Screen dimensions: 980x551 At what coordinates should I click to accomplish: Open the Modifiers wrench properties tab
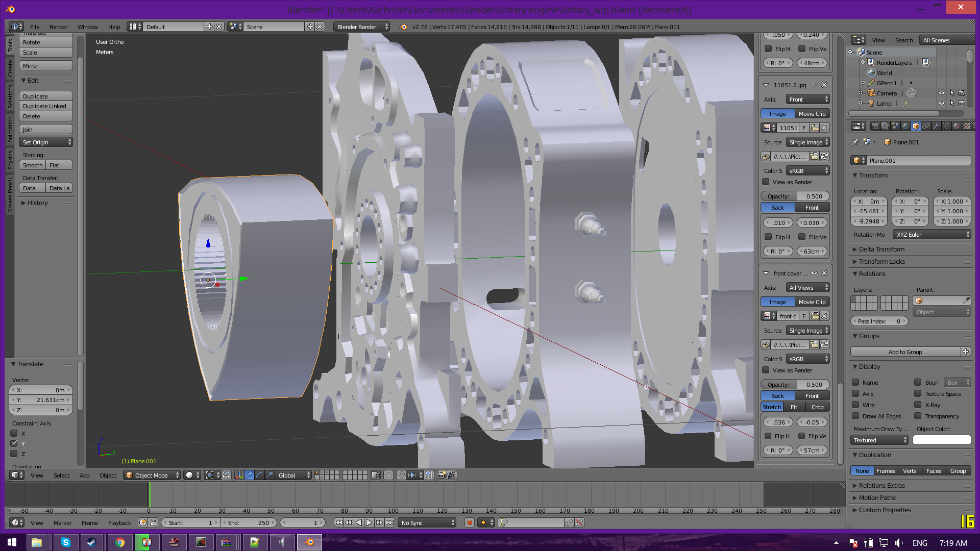pyautogui.click(x=936, y=126)
